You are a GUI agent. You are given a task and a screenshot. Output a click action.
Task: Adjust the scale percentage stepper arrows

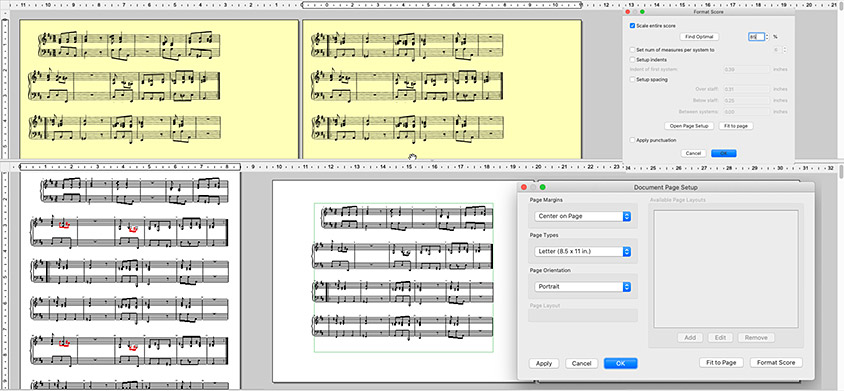coord(767,37)
